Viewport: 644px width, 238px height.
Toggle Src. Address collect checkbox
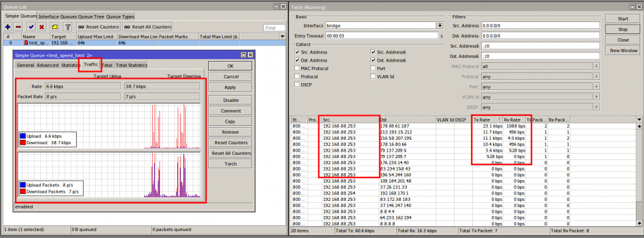tap(297, 52)
